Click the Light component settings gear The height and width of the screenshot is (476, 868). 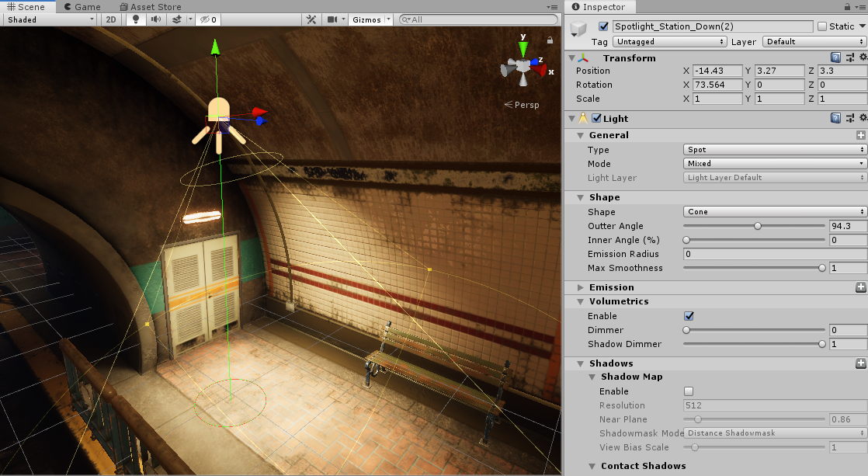pyautogui.click(x=863, y=117)
